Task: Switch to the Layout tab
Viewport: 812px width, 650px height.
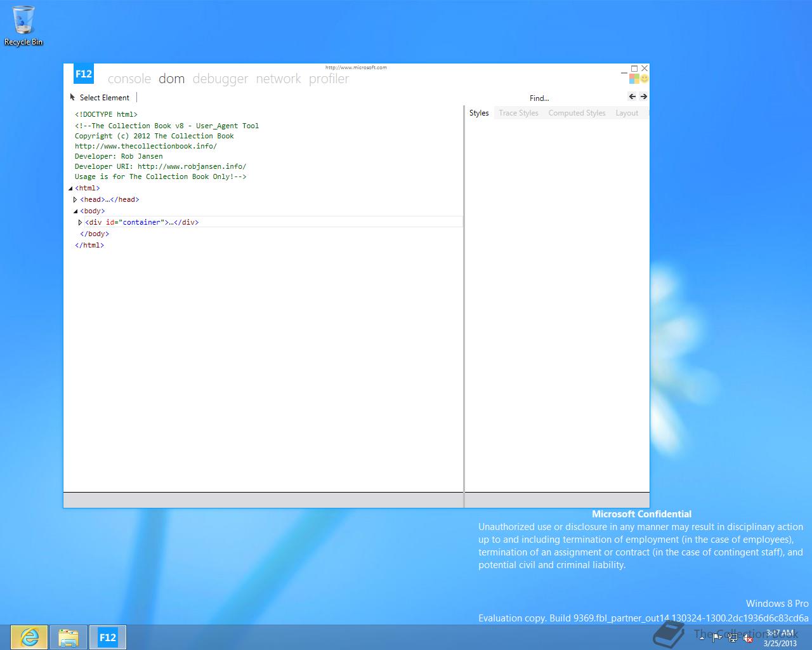Action: [627, 113]
